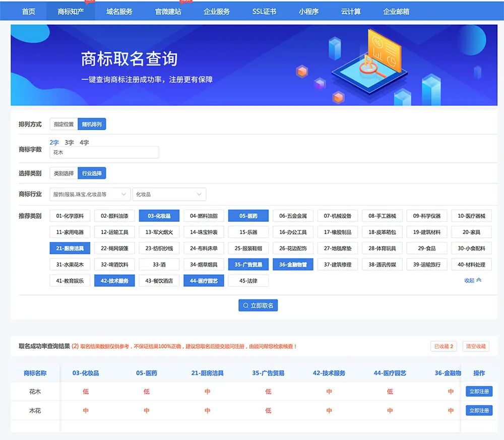Expand the 化妆品 sub-industry dropdown
Viewport: 504px width, 440px height.
[169, 194]
